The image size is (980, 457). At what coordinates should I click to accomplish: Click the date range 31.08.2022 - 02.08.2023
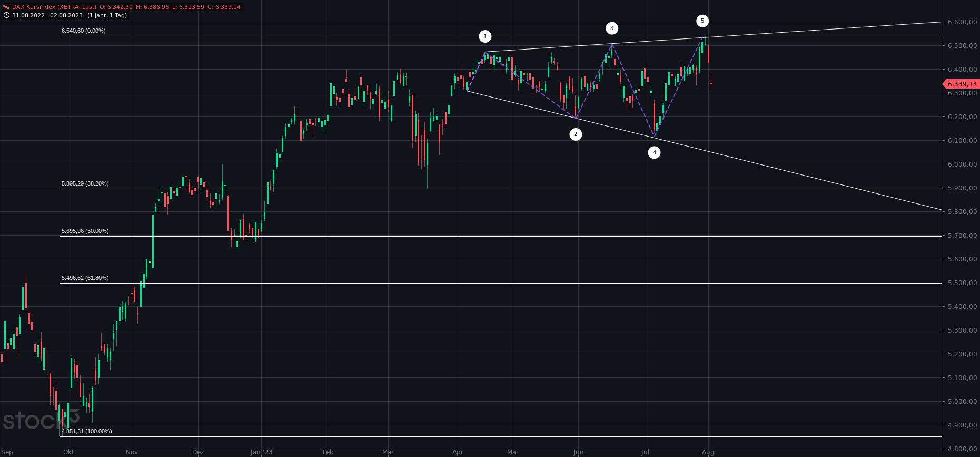(x=47, y=15)
